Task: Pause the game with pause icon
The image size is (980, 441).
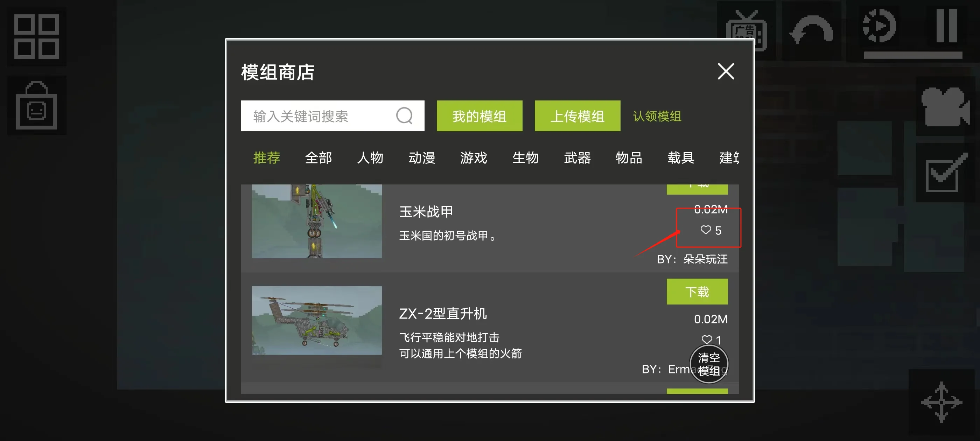Action: pos(946,26)
